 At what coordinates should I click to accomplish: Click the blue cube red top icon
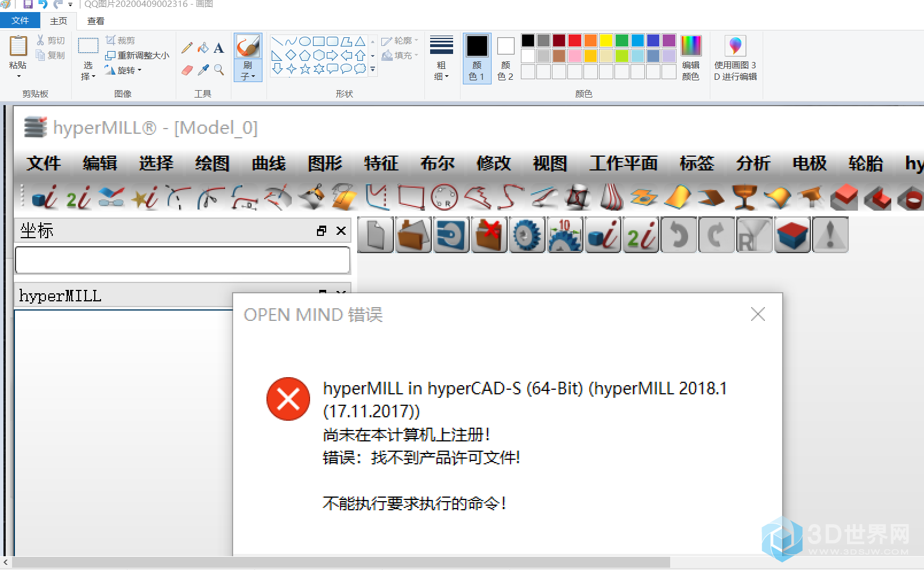tap(792, 235)
